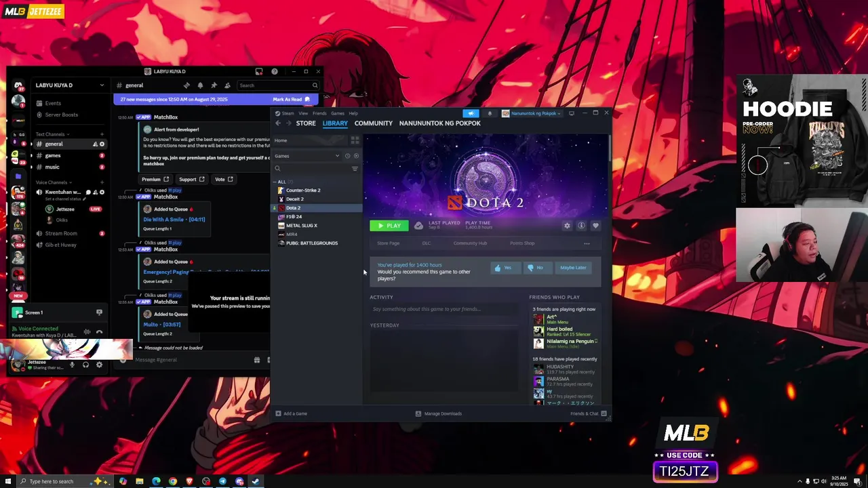The image size is (868, 488).
Task: Open Discord pinned messages pin icon
Action: pyautogui.click(x=214, y=85)
